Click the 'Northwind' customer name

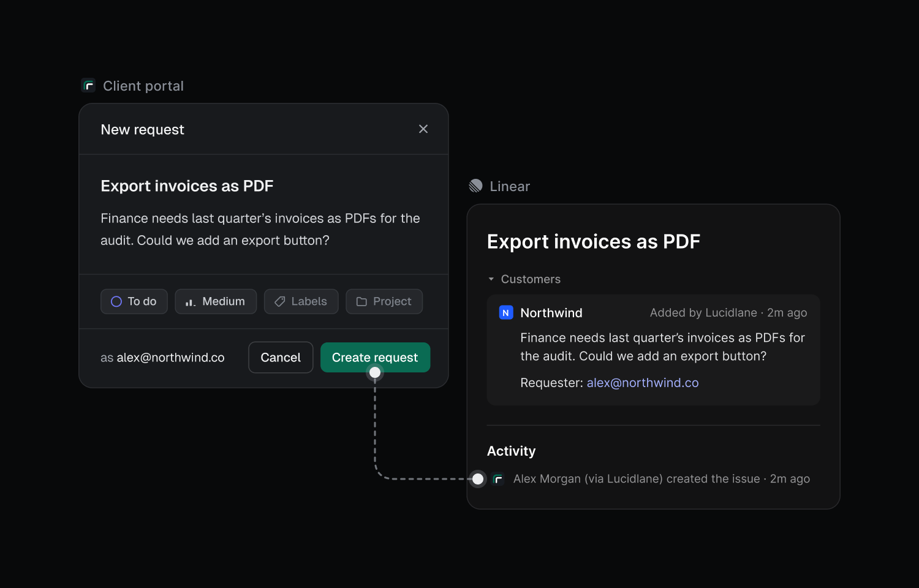pyautogui.click(x=551, y=313)
